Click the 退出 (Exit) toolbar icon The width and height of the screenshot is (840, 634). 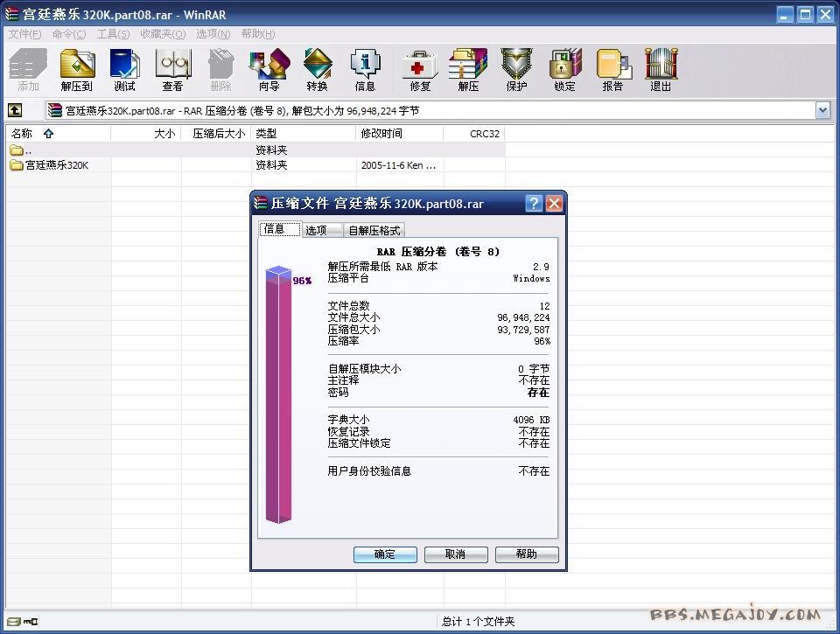point(661,70)
